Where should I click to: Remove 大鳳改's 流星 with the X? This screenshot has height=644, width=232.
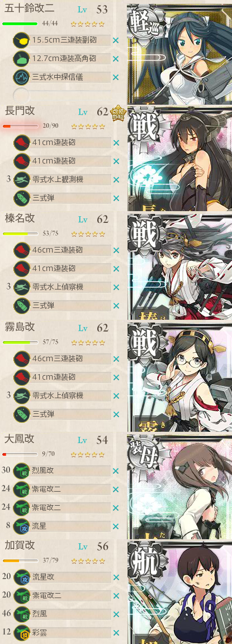point(116,526)
